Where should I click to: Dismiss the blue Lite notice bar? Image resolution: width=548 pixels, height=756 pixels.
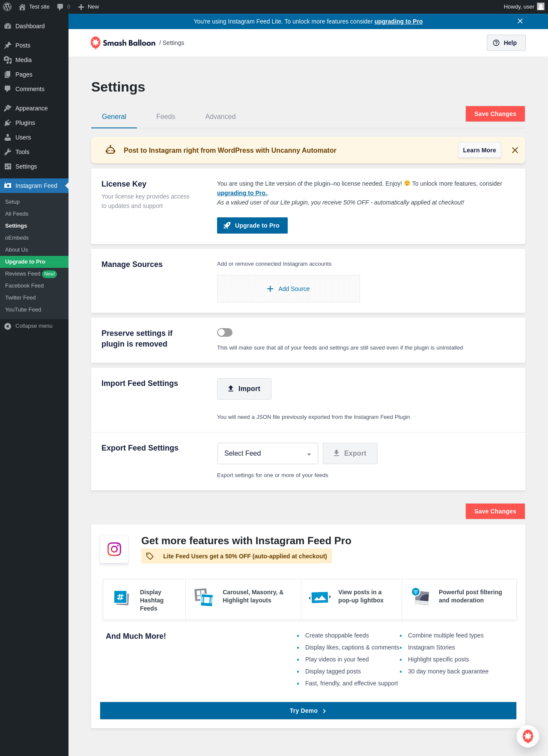[x=520, y=21]
